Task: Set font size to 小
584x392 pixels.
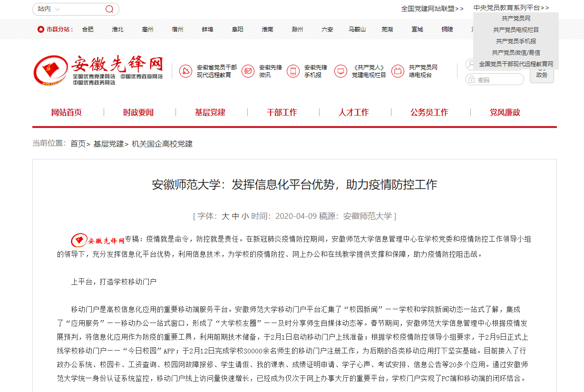Action: pyautogui.click(x=245, y=216)
